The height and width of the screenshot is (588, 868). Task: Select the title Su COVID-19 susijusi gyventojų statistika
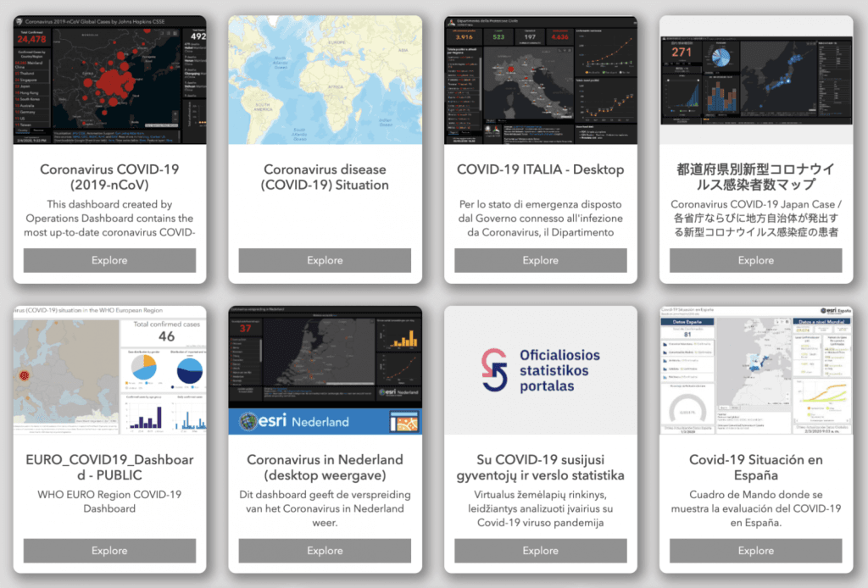click(540, 468)
